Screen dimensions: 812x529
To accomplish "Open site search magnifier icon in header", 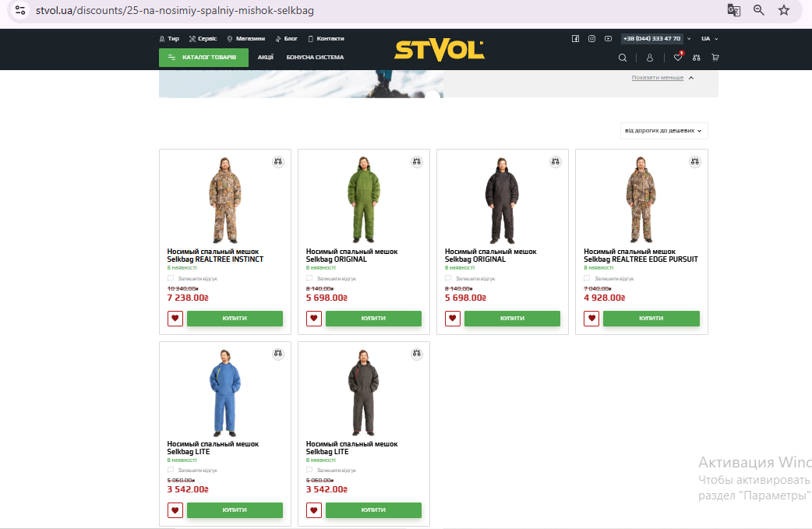I will tap(623, 58).
